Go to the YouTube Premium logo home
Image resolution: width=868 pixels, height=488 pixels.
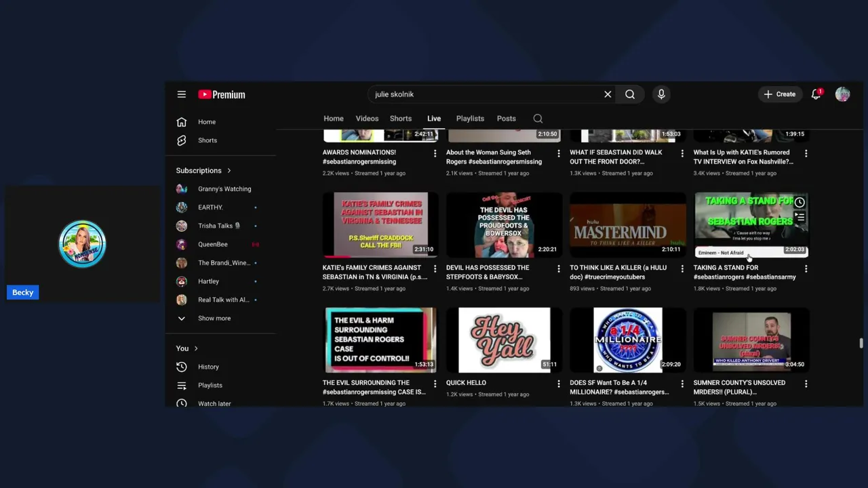click(222, 94)
